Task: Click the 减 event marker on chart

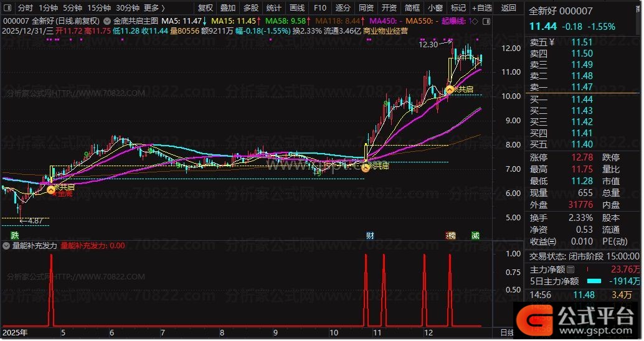Action: coord(475,236)
